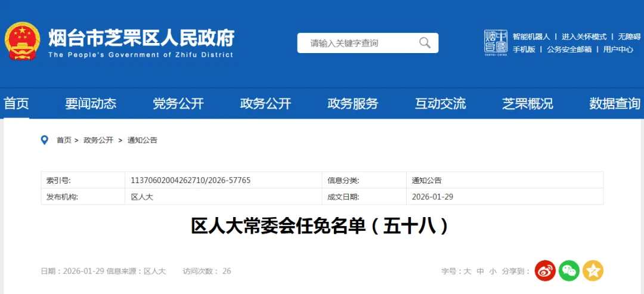Set font size to 中

coord(479,271)
